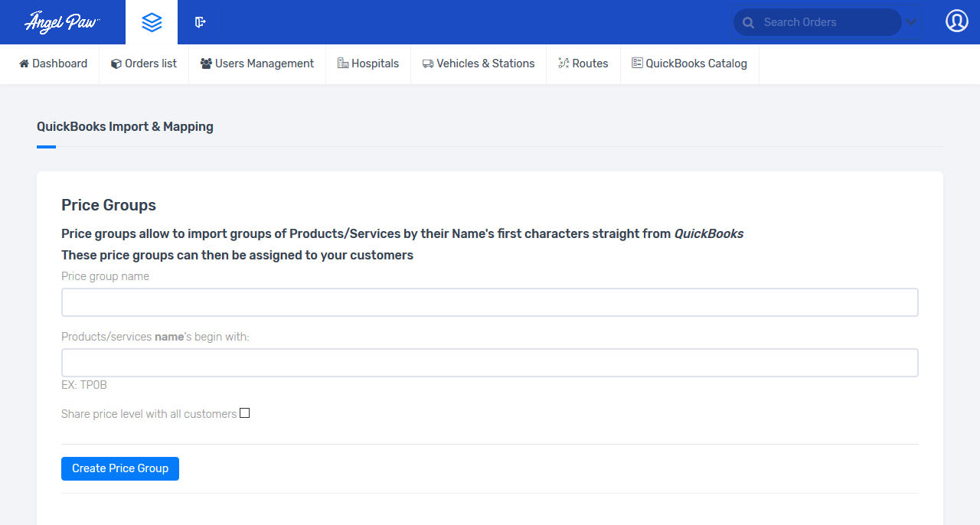Click the magnifying glass search icon
This screenshot has width=980, height=525.
(748, 23)
